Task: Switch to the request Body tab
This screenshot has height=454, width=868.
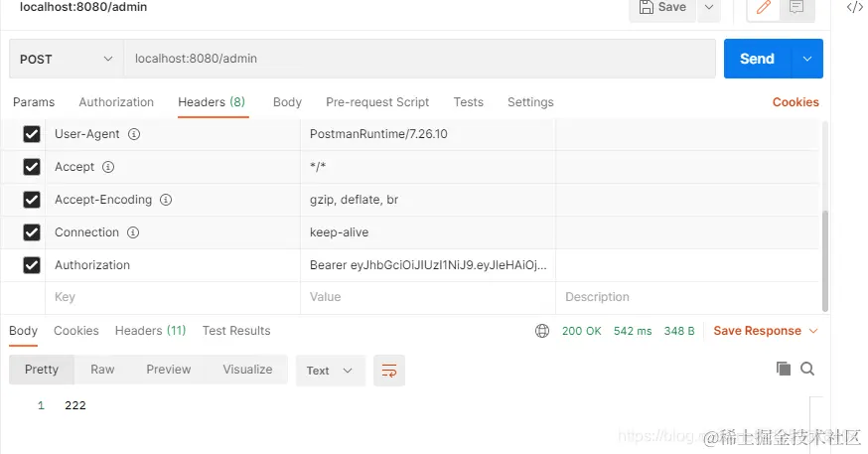Action: tap(287, 102)
